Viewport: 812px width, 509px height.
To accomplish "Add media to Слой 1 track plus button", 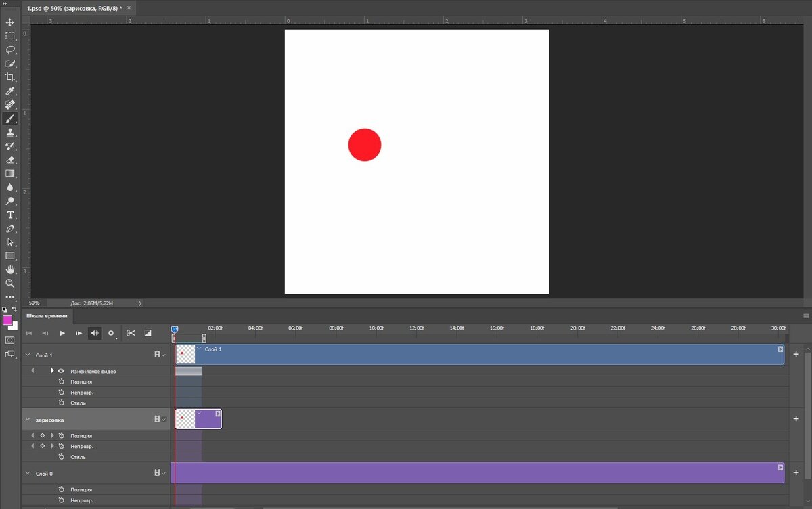I will [796, 354].
